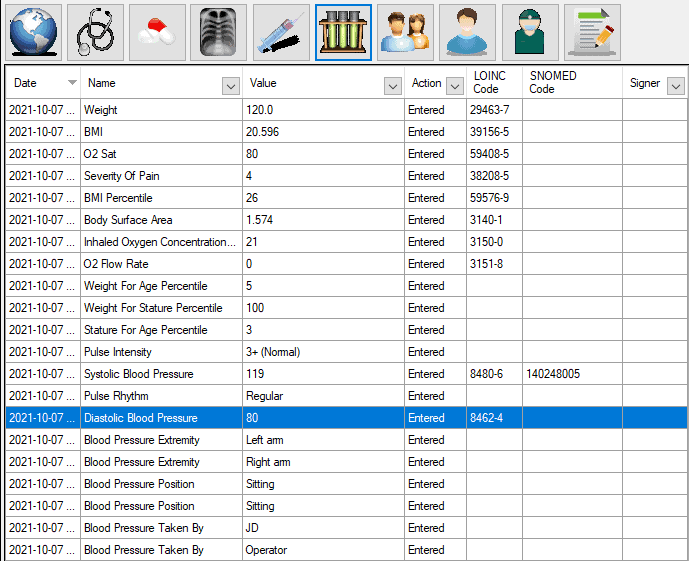The width and height of the screenshot is (689, 561).
Task: Select the Systolic Blood Pressure row
Action: (347, 373)
